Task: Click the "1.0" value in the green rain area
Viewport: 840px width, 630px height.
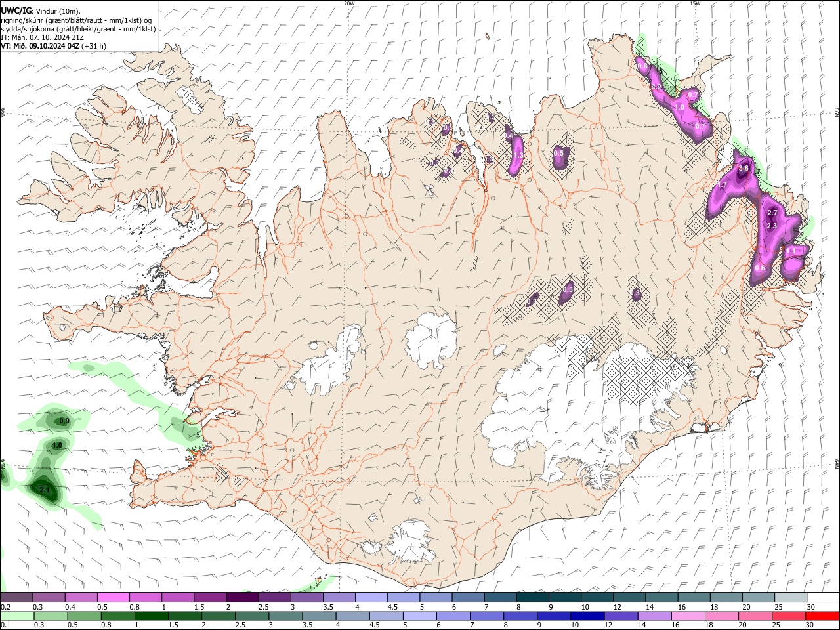Action: [57, 446]
